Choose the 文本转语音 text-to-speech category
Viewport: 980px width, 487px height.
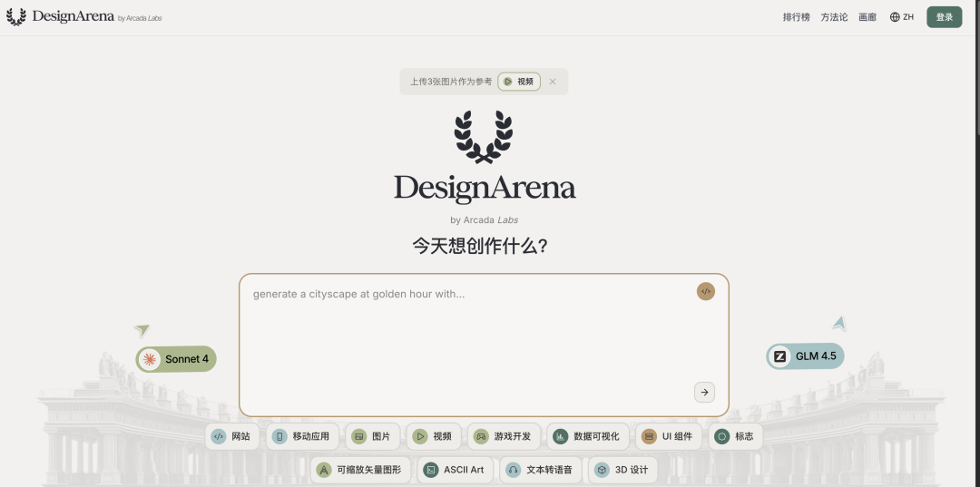click(541, 470)
